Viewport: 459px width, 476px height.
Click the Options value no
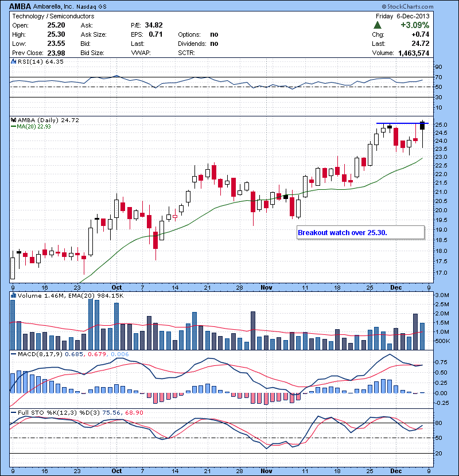tap(214, 34)
